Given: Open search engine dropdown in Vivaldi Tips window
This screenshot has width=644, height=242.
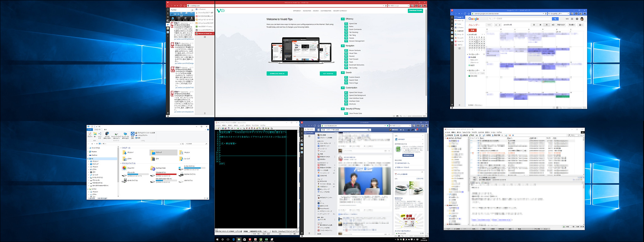Looking at the screenshot, I should pos(408,6).
